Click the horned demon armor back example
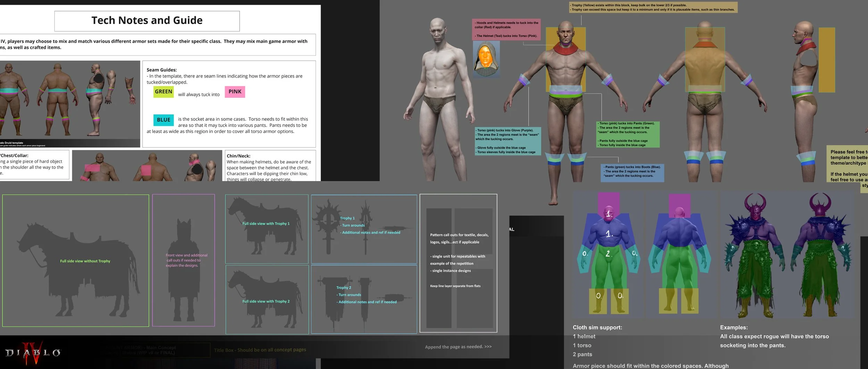Viewport: 868px width, 369px height. tap(822, 255)
